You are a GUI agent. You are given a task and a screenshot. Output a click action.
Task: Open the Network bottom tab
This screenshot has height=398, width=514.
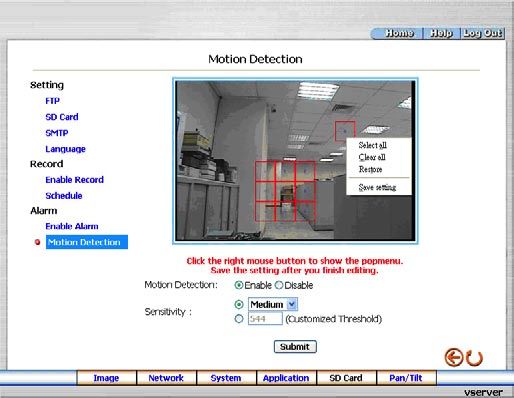(166, 378)
